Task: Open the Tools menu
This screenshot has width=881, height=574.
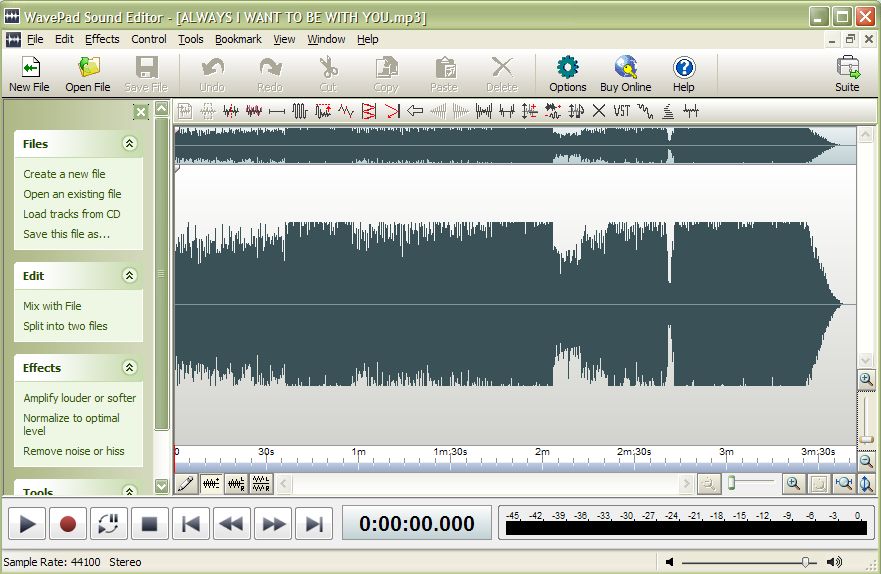Action: (x=190, y=39)
